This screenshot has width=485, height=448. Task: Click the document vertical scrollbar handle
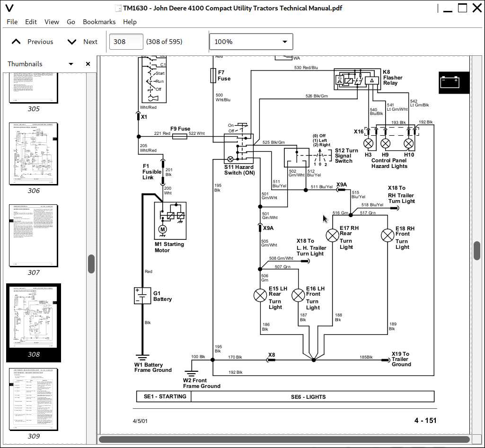[x=476, y=251]
